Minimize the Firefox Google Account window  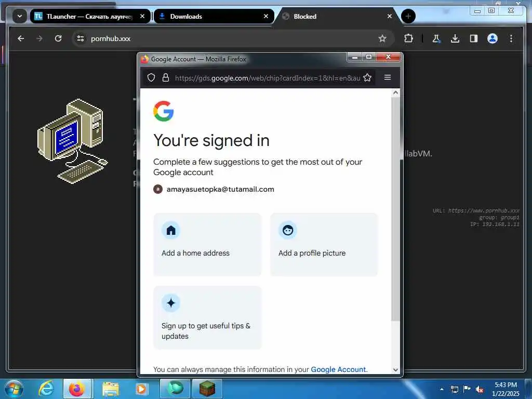(x=355, y=57)
